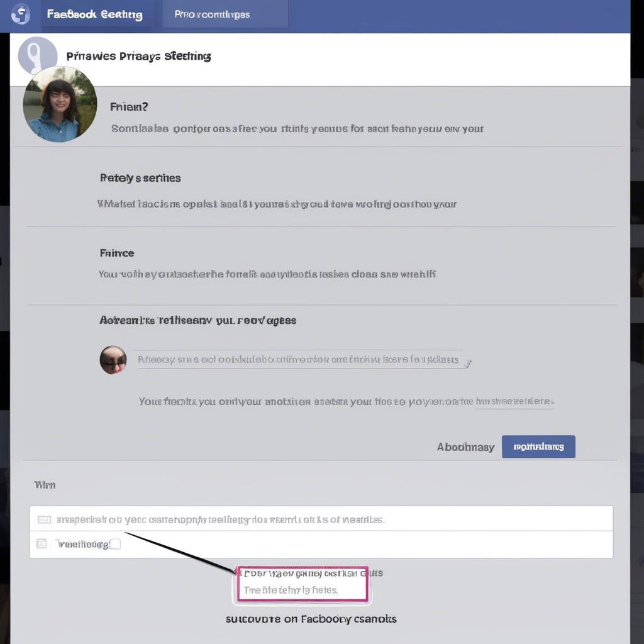Click the Abodhnaay text button

(465, 447)
